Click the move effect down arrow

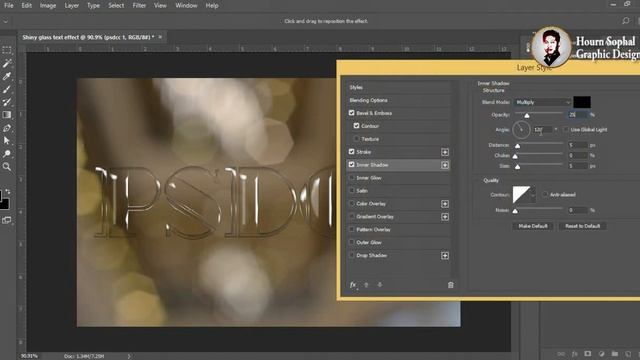(380, 285)
